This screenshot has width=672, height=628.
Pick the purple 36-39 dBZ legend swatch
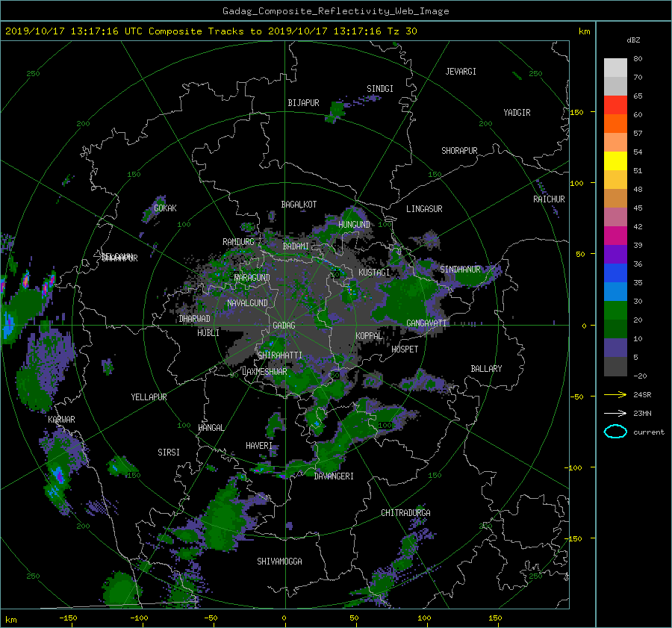click(615, 255)
